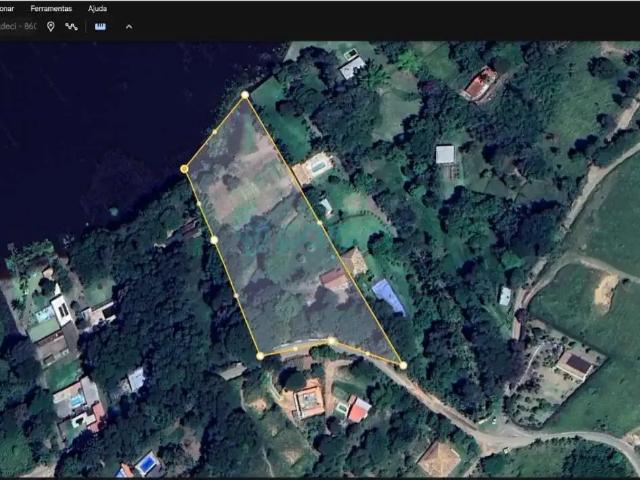The width and height of the screenshot is (640, 480).
Task: Click the midpoint handle on polygon's northwest edge
Action: tap(214, 131)
